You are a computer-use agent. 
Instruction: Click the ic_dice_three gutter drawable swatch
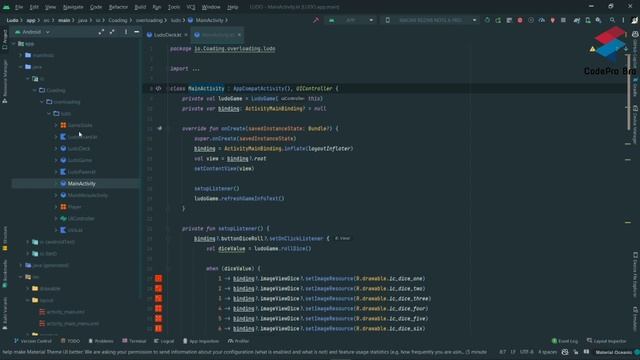(x=158, y=298)
